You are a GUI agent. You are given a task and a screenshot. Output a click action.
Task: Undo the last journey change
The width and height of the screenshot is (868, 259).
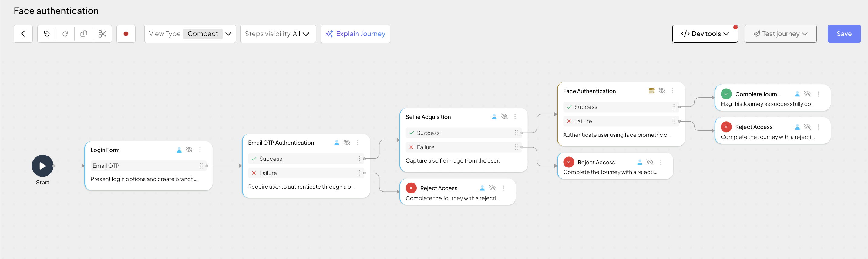click(47, 34)
